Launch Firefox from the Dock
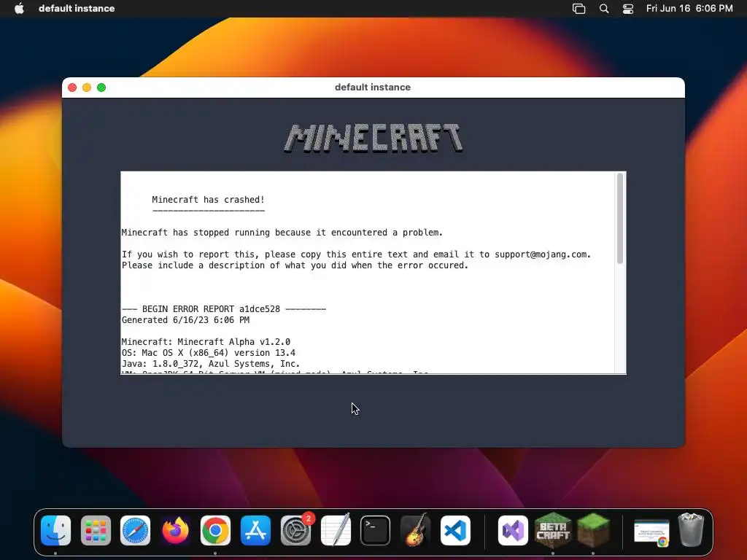 (x=175, y=531)
